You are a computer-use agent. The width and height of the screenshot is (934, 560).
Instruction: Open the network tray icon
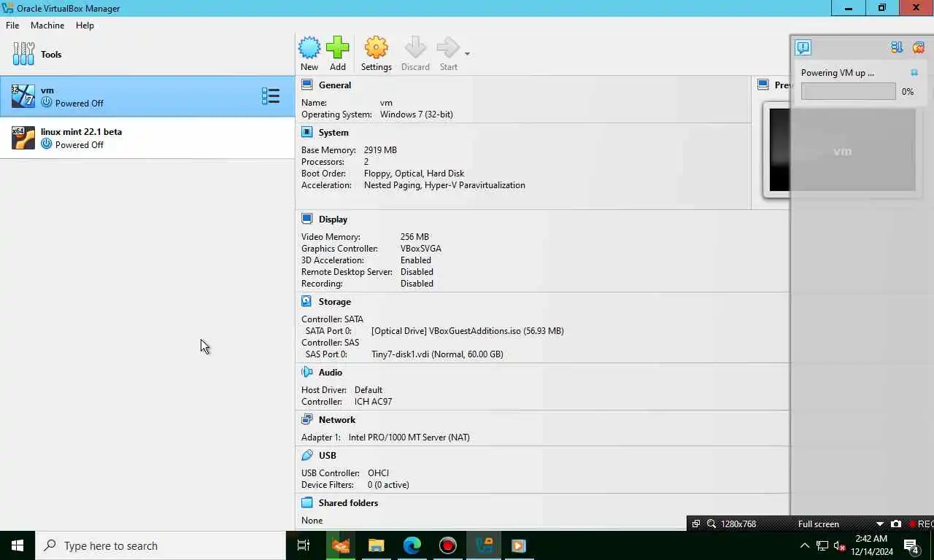pyautogui.click(x=822, y=545)
